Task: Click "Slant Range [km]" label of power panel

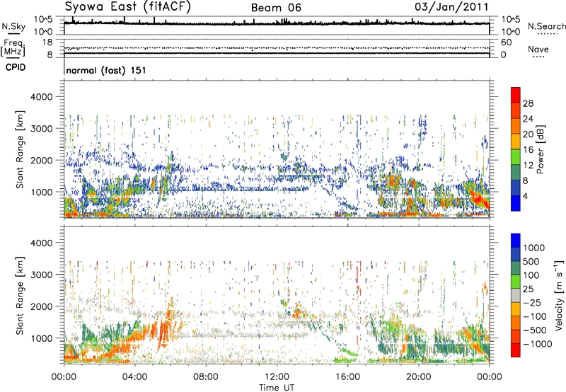Action: tap(20, 149)
